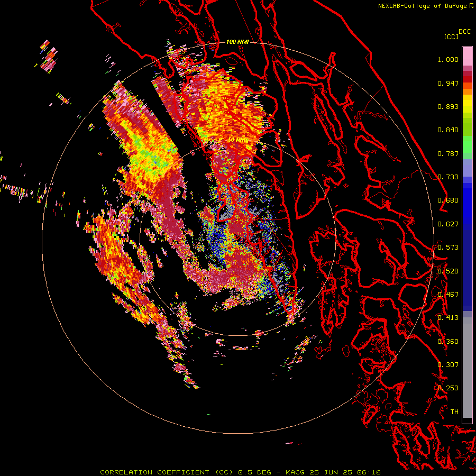Click the 100 NMI range ring label
Image resolution: width=476 pixels, height=476 pixels.
[x=237, y=42]
